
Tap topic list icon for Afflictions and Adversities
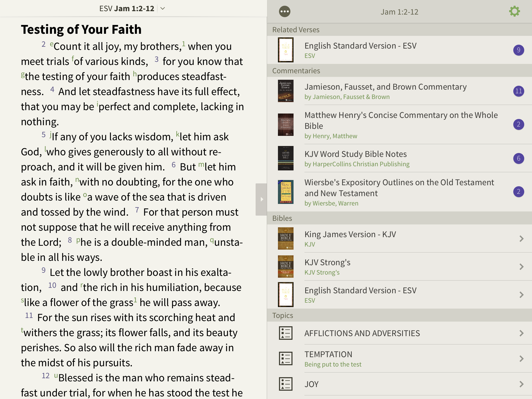coord(285,333)
